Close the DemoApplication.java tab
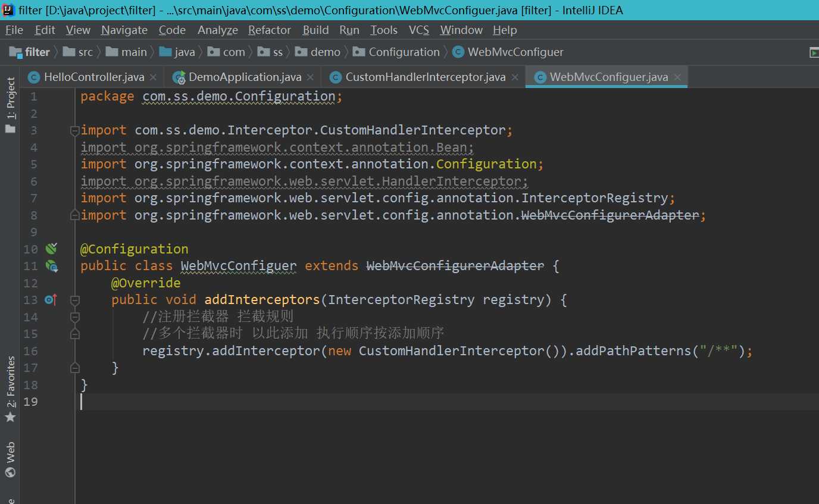Image resolution: width=819 pixels, height=504 pixels. (310, 77)
